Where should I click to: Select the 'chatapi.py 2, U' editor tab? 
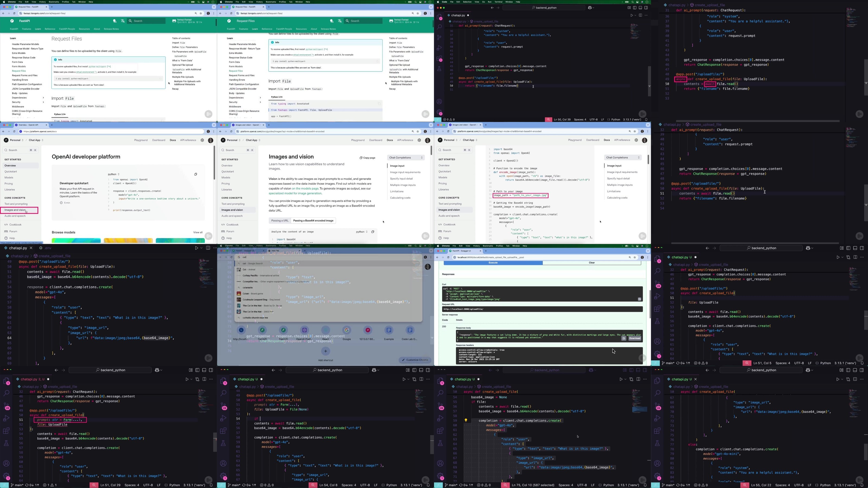pos(32,379)
